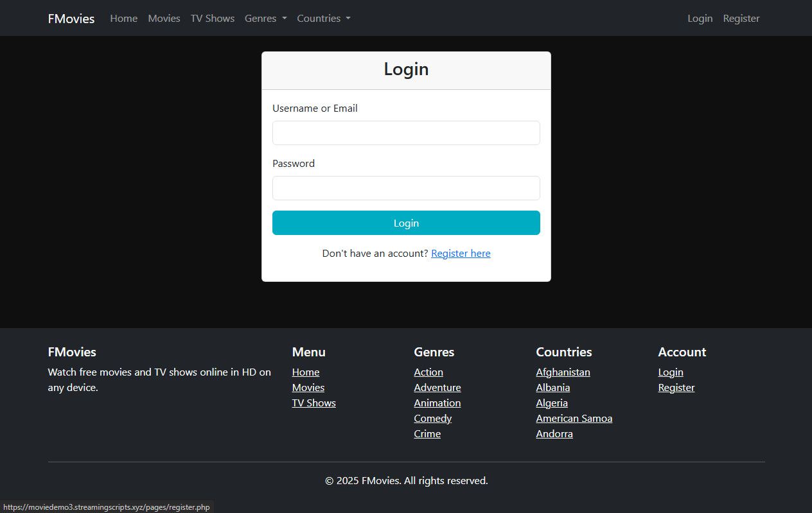Viewport: 812px width, 513px height.
Task: Expand the Countries dropdown menu
Action: [x=323, y=19]
